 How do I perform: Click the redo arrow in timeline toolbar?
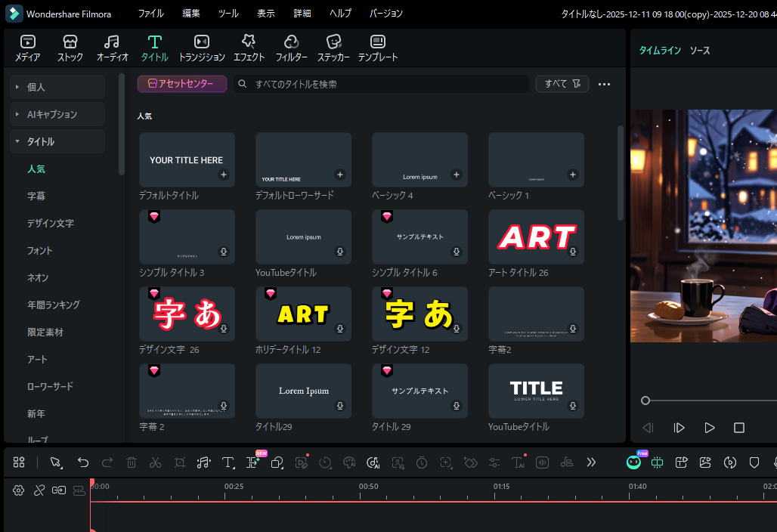pyautogui.click(x=107, y=462)
